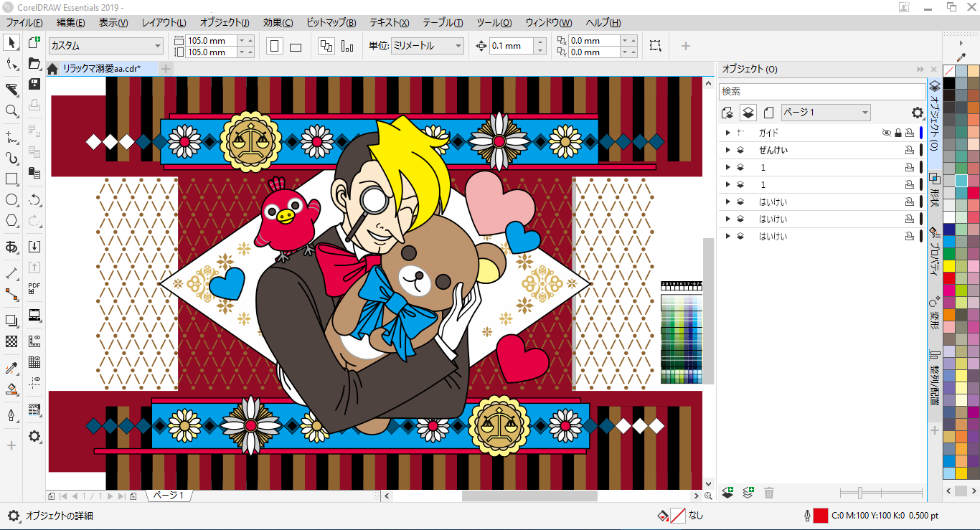Open the カスタム page size dropdown
Image resolution: width=980 pixels, height=530 pixels.
click(x=106, y=46)
